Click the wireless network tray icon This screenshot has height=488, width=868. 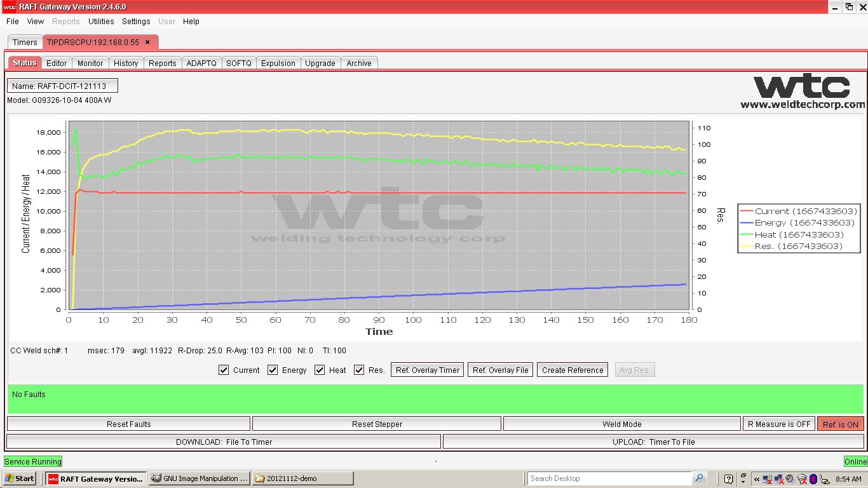tap(802, 479)
